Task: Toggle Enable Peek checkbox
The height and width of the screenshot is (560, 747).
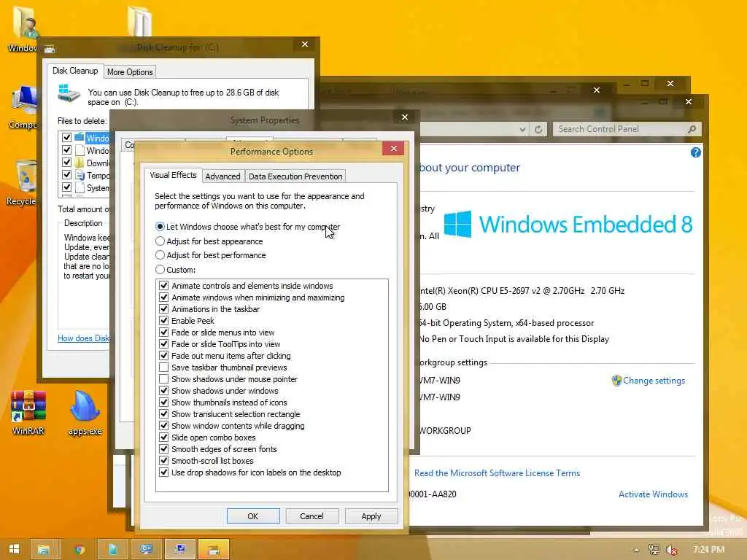Action: tap(164, 321)
